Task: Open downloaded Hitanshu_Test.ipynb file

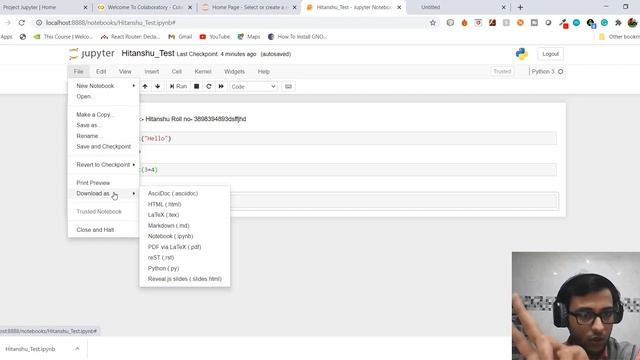Action: [31, 349]
